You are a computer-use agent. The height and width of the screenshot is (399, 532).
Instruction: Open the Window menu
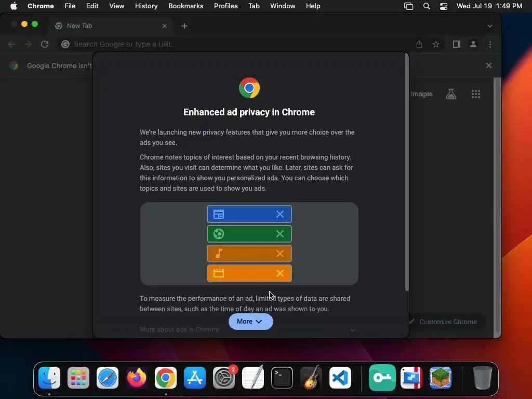283,6
